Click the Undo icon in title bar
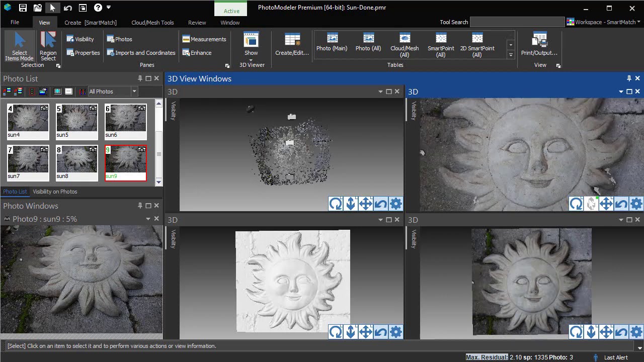Image resolution: width=644 pixels, height=362 pixels. click(x=67, y=8)
